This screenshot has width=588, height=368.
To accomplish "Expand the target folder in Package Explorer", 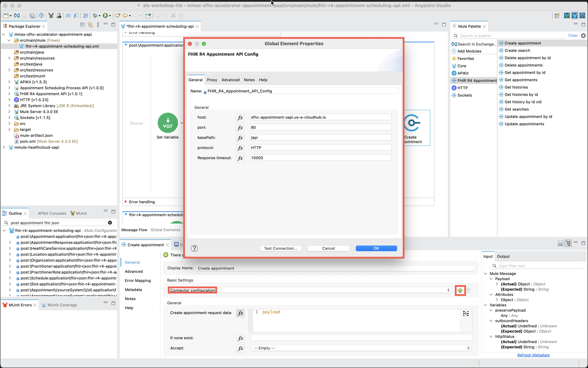I will pos(9,129).
